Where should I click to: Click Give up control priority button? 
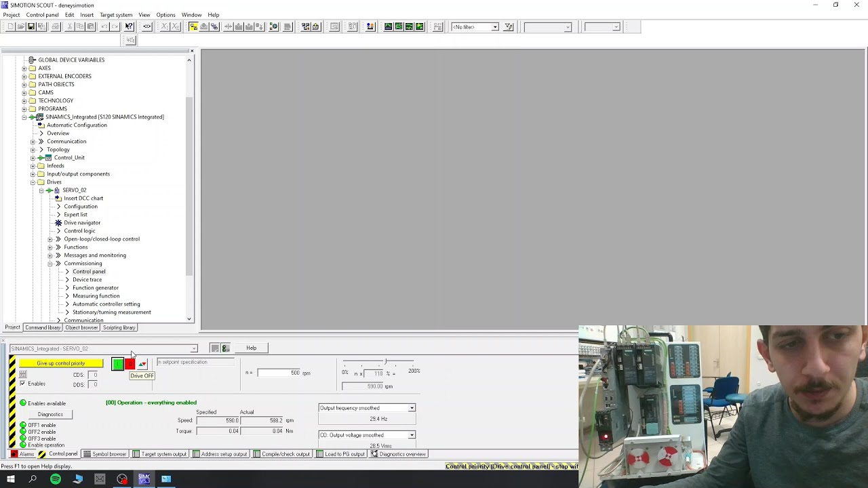(x=61, y=364)
